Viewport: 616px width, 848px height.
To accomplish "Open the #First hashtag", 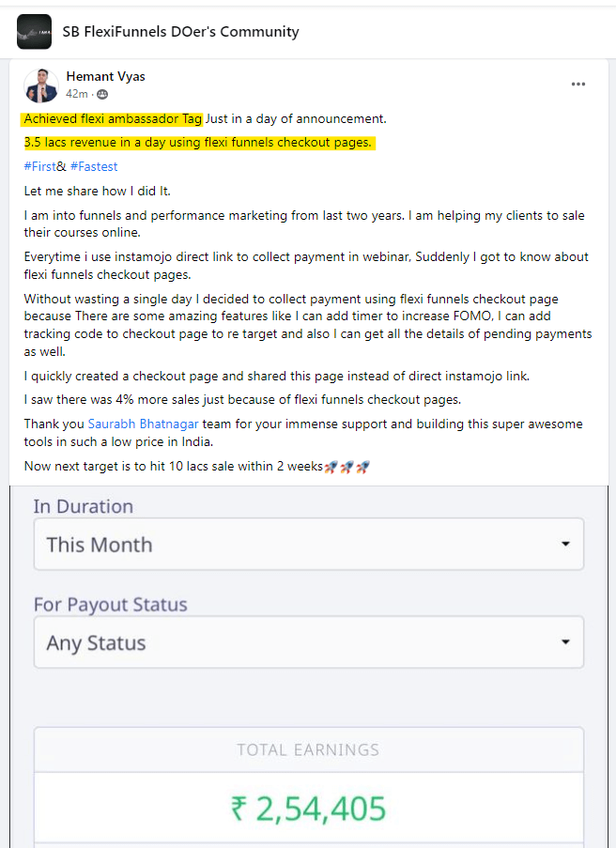I will pyautogui.click(x=40, y=166).
